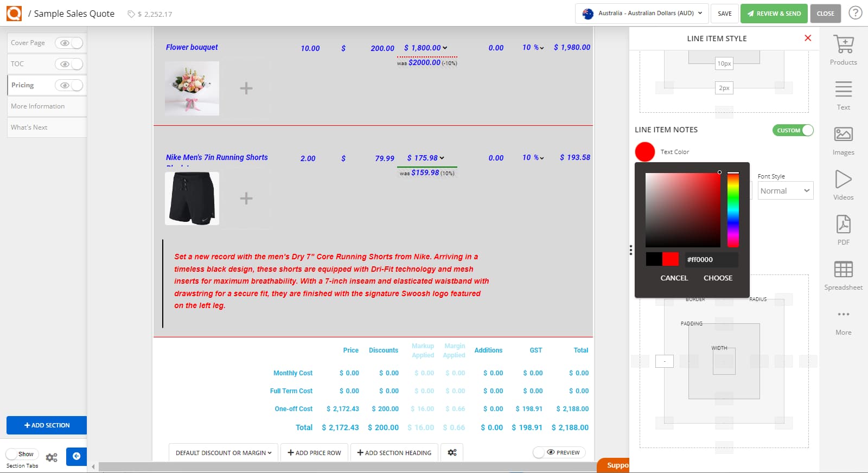This screenshot has height=473, width=868.
Task: Click the black running shorts thumbnail
Action: pyautogui.click(x=192, y=199)
